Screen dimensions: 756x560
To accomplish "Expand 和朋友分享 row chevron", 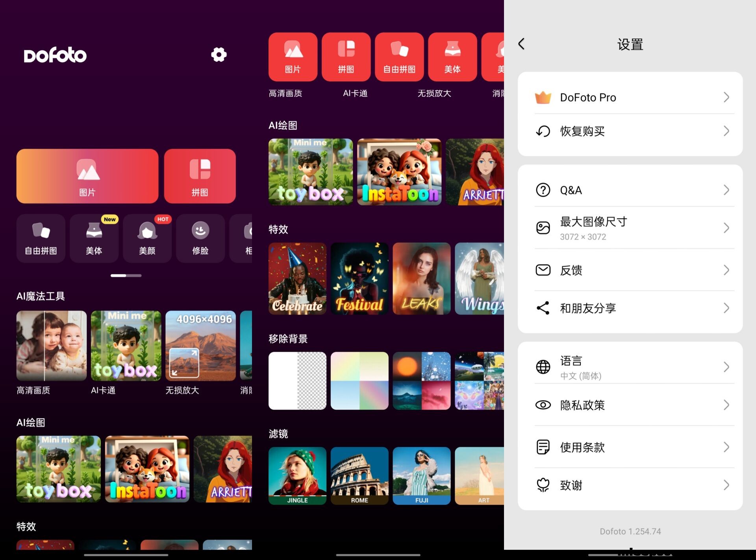I will point(726,308).
